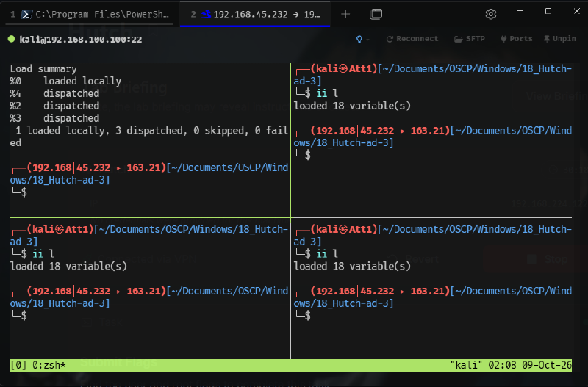Switch to the PowerShell tab

pyautogui.click(x=89, y=14)
